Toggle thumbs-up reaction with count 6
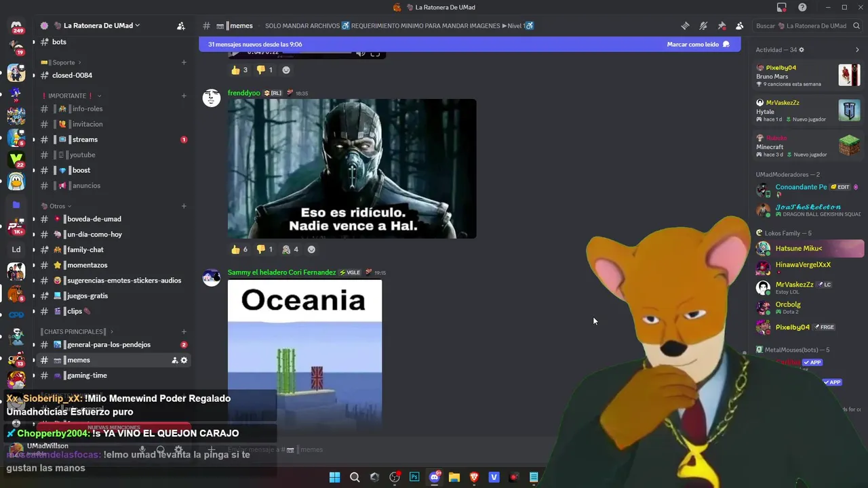868x488 pixels. 239,249
